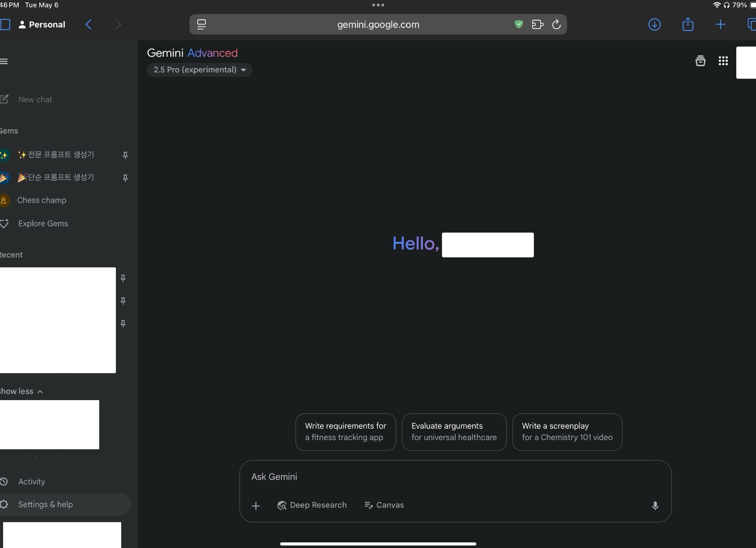
Task: Click the Safari reload page icon
Action: point(556,24)
